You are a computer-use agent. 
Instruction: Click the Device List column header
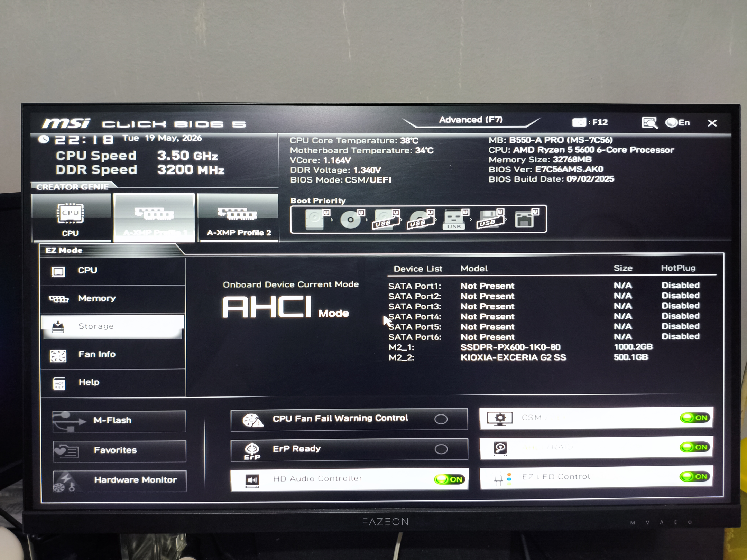click(418, 269)
